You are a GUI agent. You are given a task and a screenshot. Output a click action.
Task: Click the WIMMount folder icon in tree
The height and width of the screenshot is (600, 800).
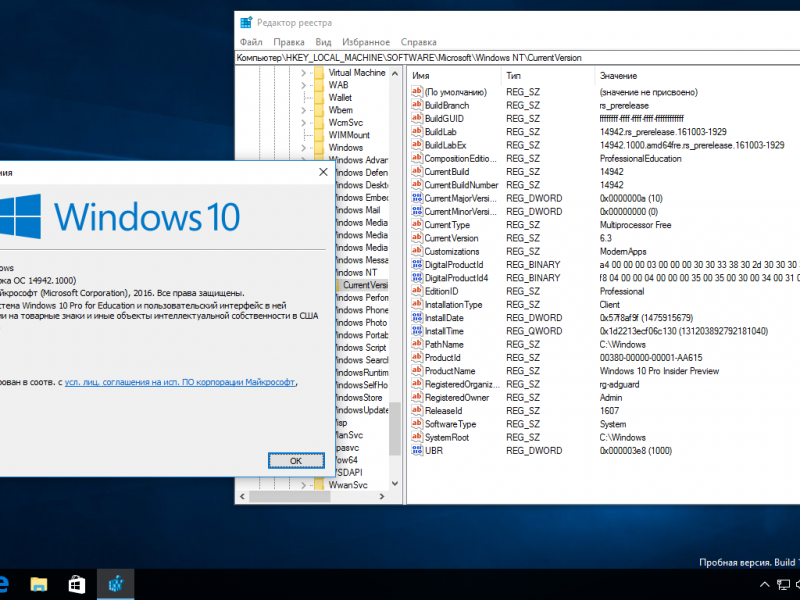pyautogui.click(x=319, y=135)
